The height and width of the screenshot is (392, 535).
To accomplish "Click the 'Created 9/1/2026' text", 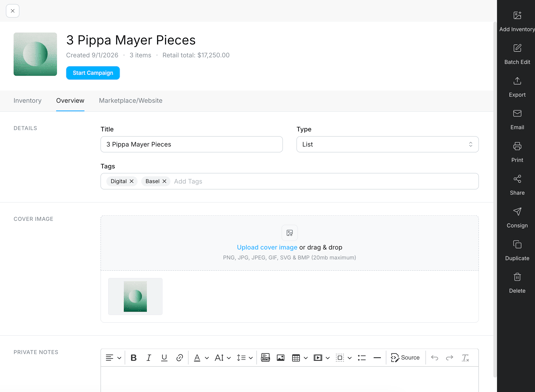I will click(92, 55).
